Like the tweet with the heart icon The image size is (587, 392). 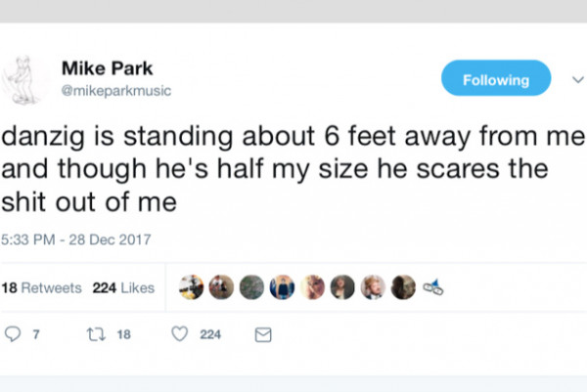pyautogui.click(x=179, y=334)
